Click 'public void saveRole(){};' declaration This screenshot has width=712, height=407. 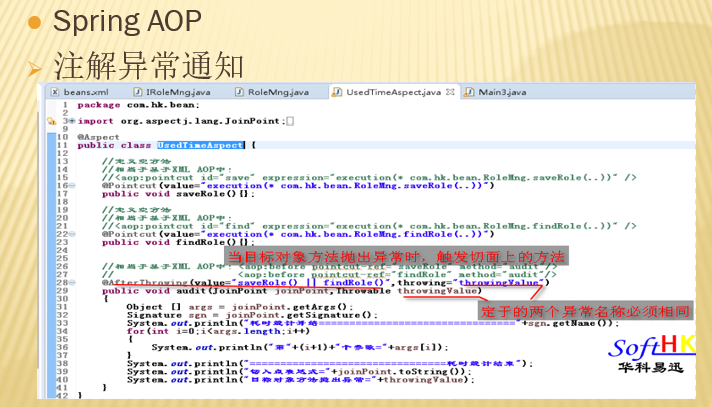(178, 194)
